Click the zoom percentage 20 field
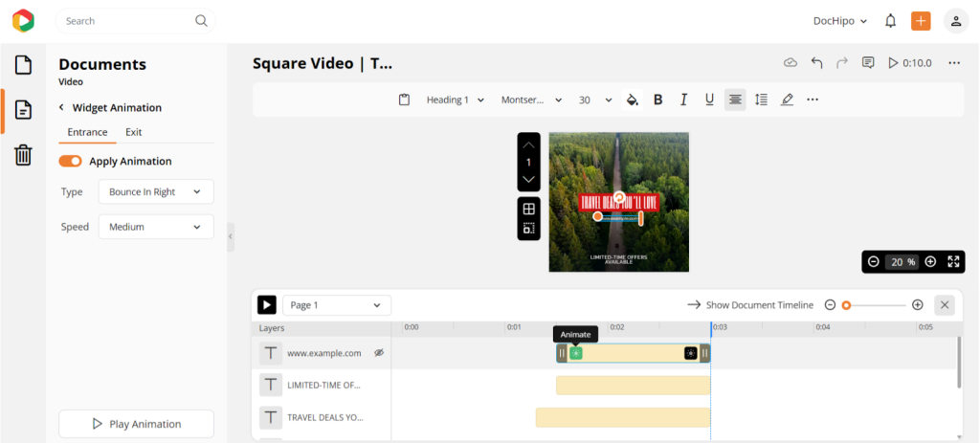The width and height of the screenshot is (980, 443). point(902,262)
